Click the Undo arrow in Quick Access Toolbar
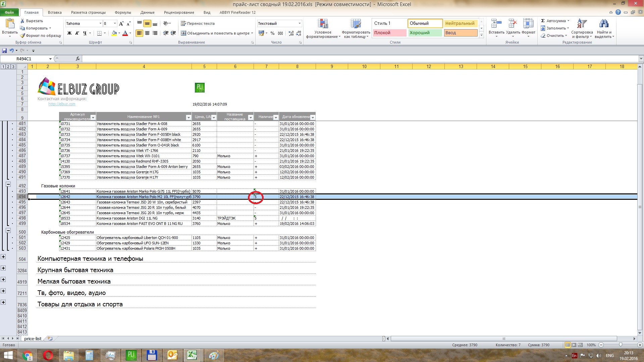Viewport: 644px width, 362px height. pos(12,51)
